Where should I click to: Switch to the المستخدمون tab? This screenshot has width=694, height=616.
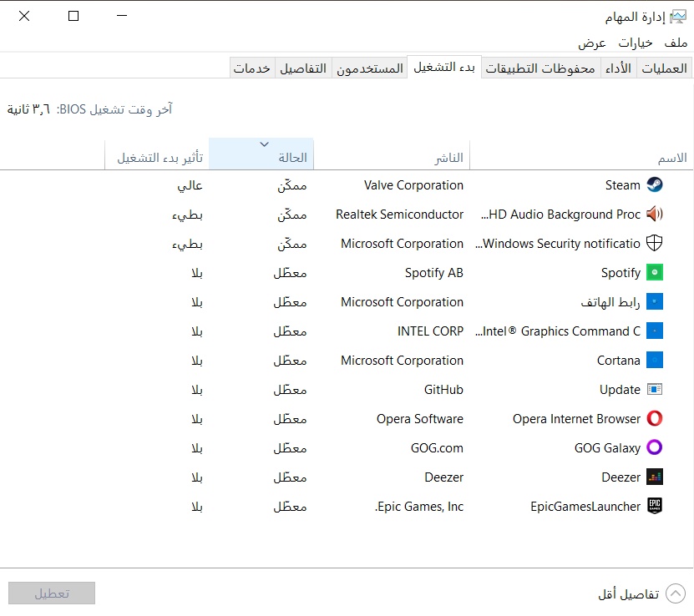(x=370, y=68)
